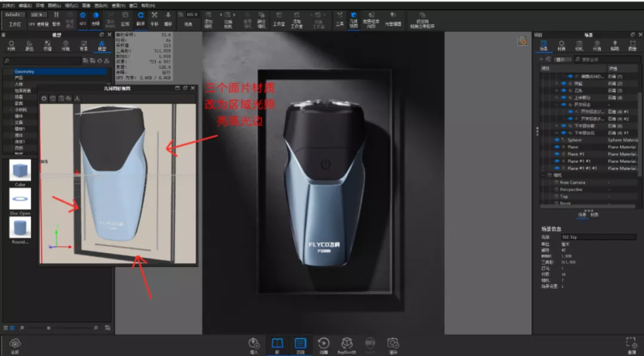
Task: Open the tools (工具) toolbar button
Action: [x=340, y=19]
